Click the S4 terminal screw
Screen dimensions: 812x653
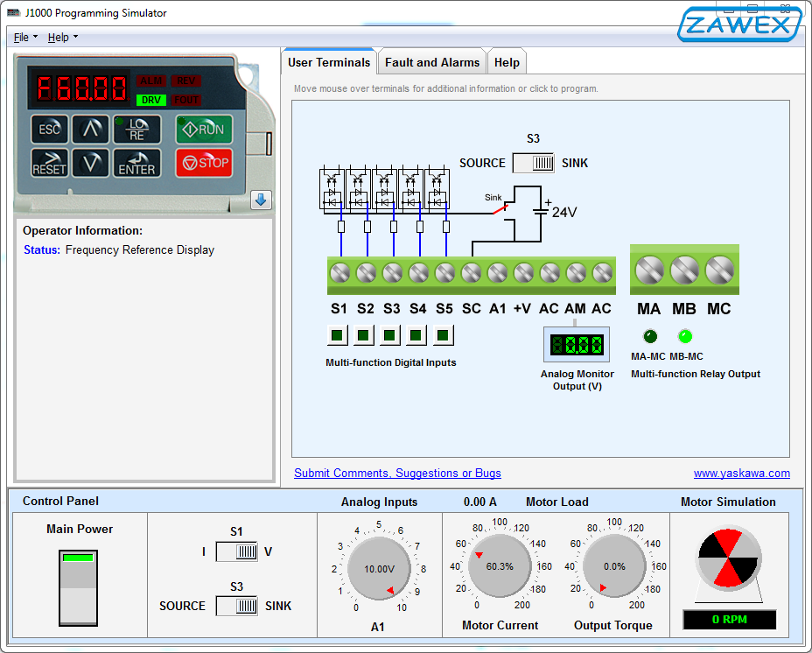point(418,272)
